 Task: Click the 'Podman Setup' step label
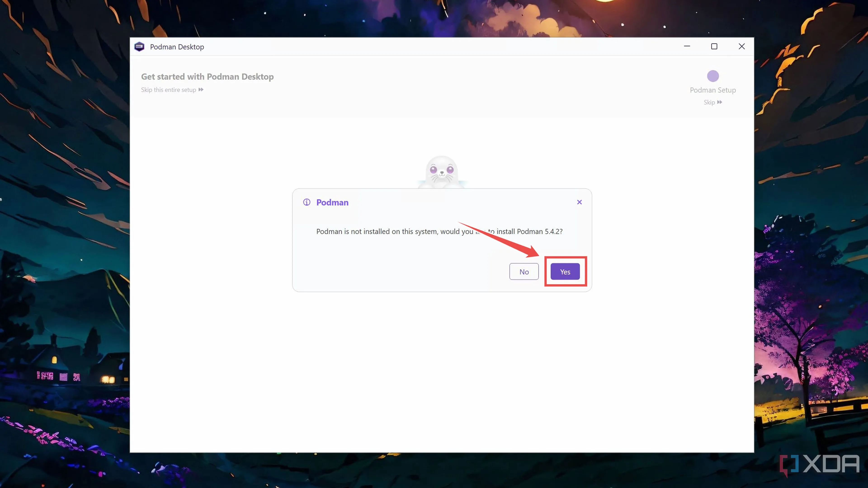[713, 90]
